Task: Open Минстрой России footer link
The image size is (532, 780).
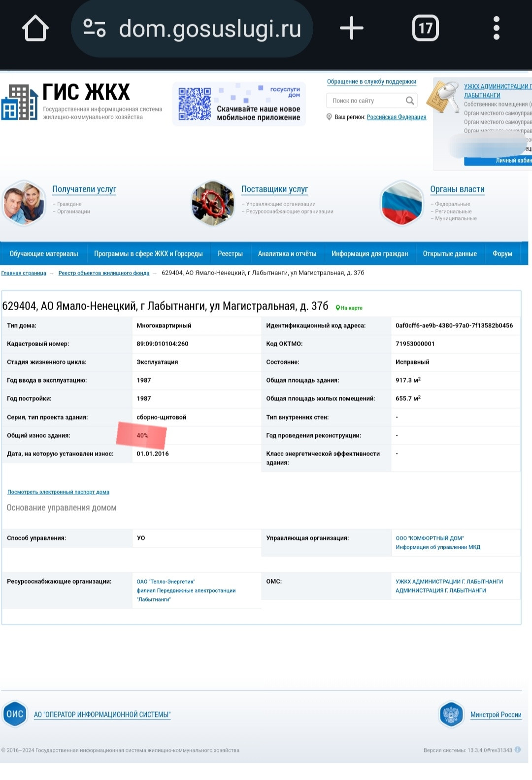Action: pyautogui.click(x=496, y=714)
